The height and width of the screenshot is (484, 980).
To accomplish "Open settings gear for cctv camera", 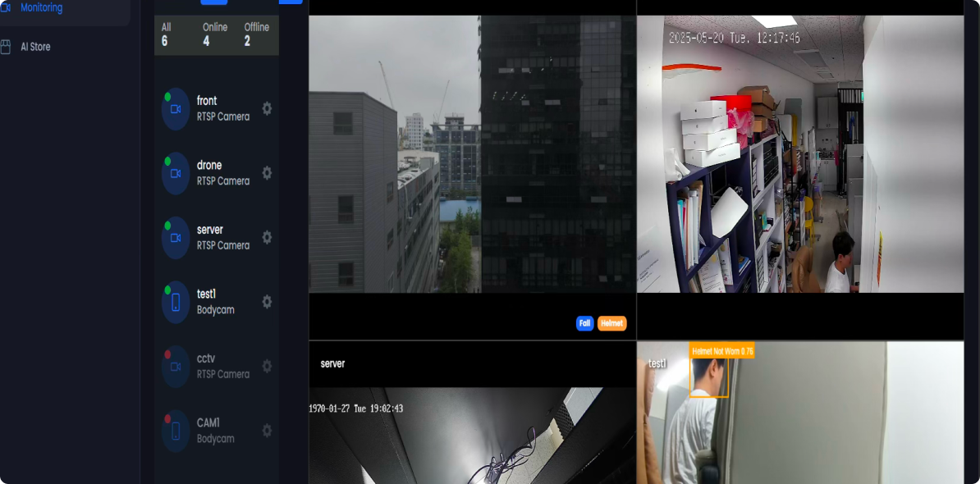I will 267,366.
